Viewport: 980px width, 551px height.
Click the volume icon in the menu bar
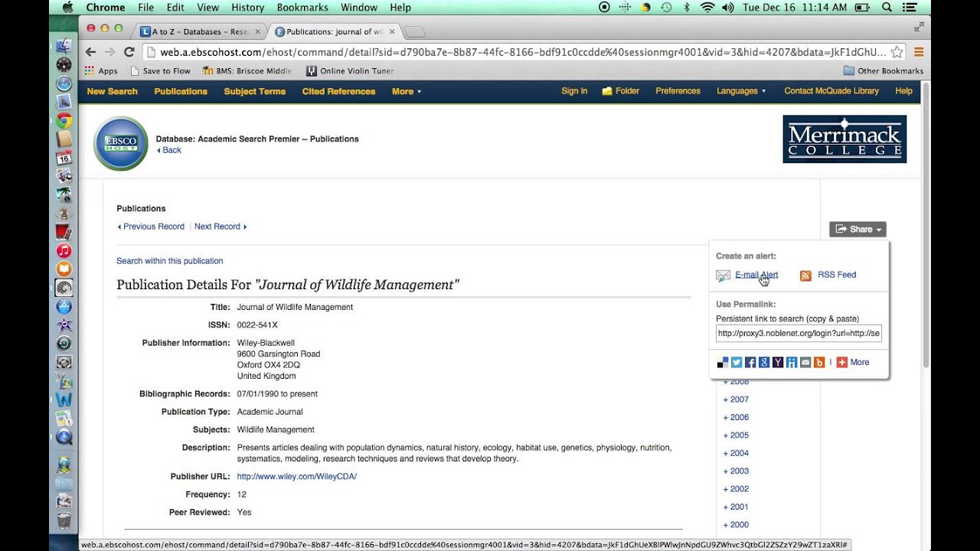click(x=727, y=7)
